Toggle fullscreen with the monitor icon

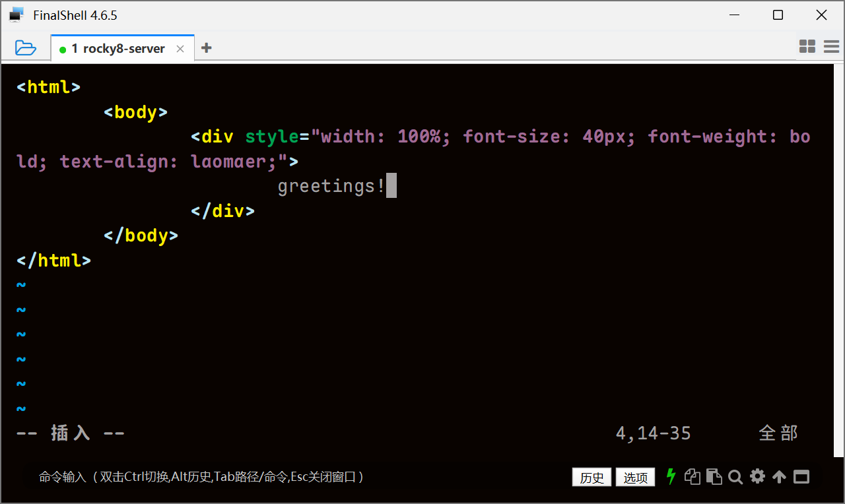tap(801, 476)
